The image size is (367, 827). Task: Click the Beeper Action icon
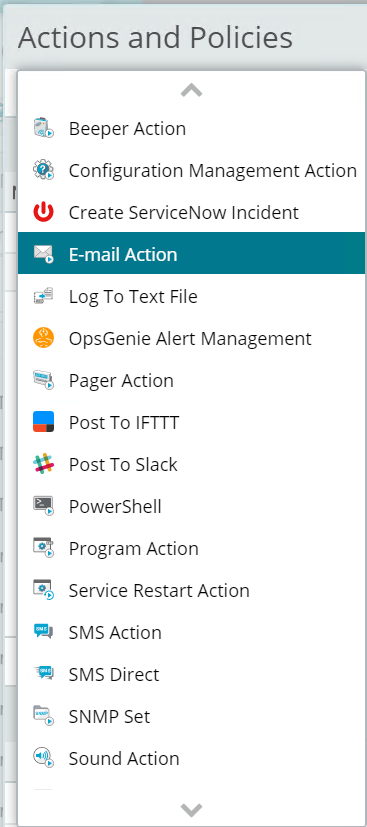43,128
